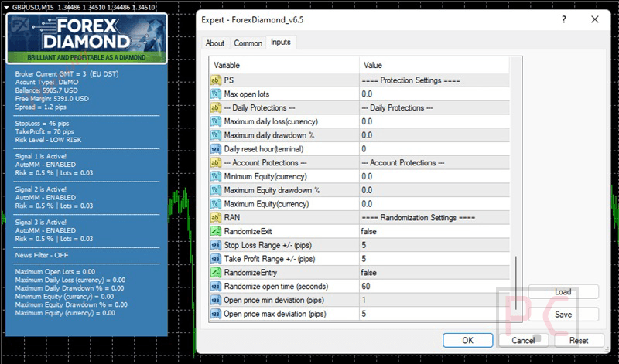Edit the Stop Loss Range value 5

[x=434, y=245]
